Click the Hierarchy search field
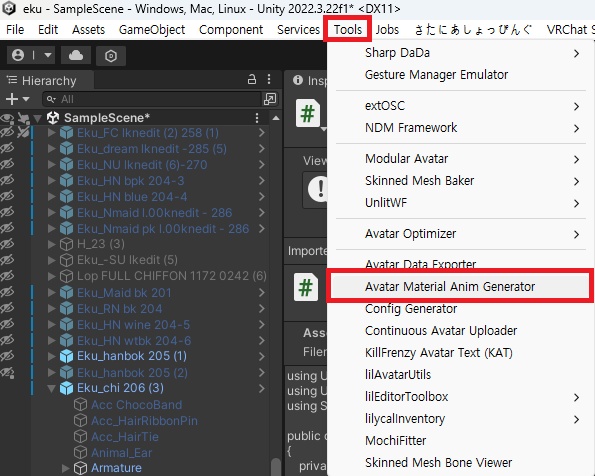 click(x=152, y=99)
